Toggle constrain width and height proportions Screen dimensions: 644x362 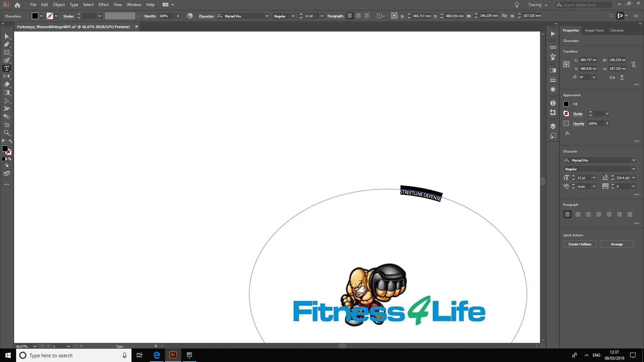(634, 64)
